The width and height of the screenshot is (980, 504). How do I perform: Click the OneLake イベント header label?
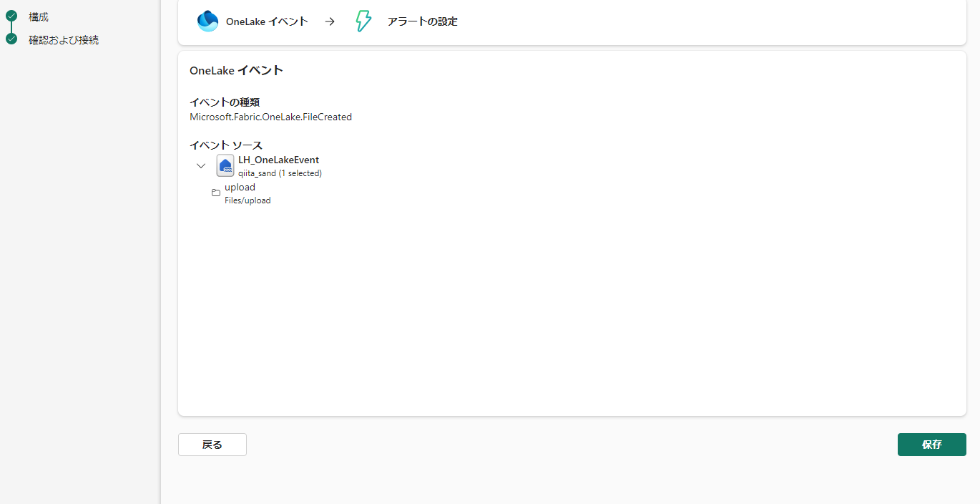pyautogui.click(x=267, y=21)
